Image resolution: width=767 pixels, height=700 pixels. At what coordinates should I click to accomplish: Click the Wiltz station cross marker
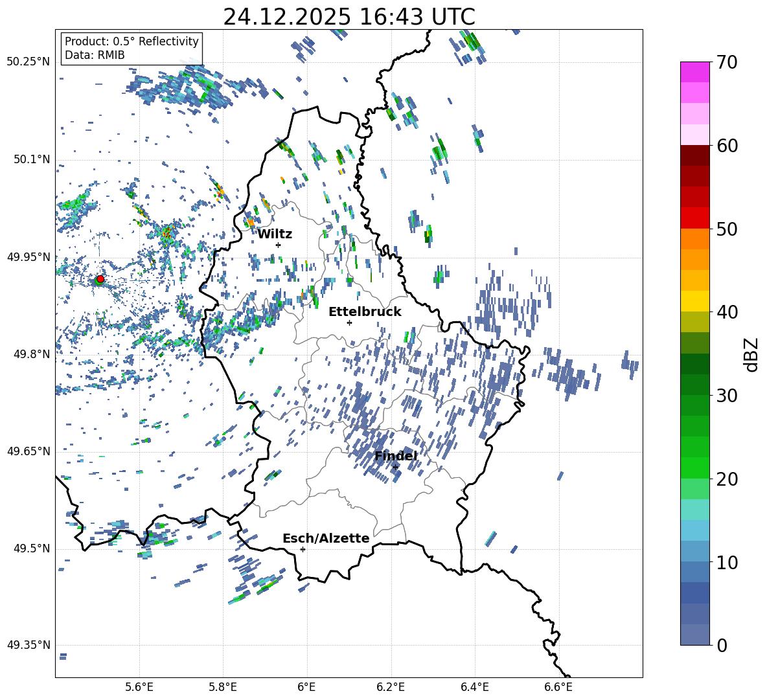pos(278,245)
